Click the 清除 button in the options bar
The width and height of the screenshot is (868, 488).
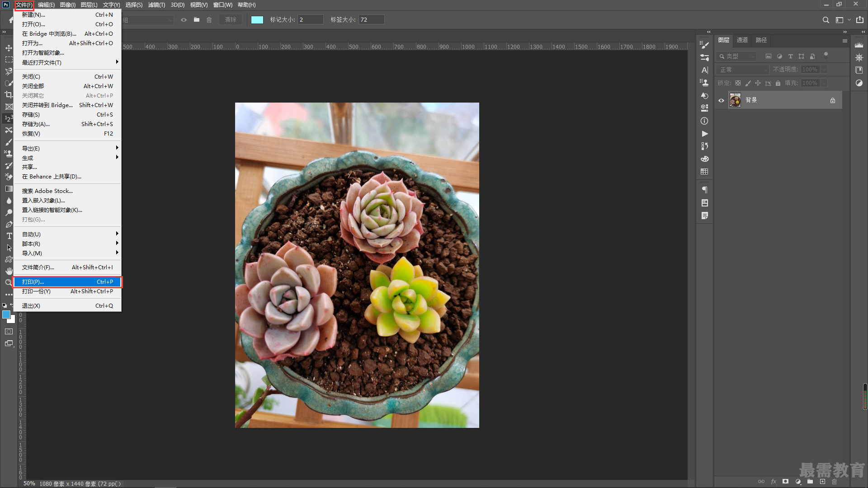point(231,20)
